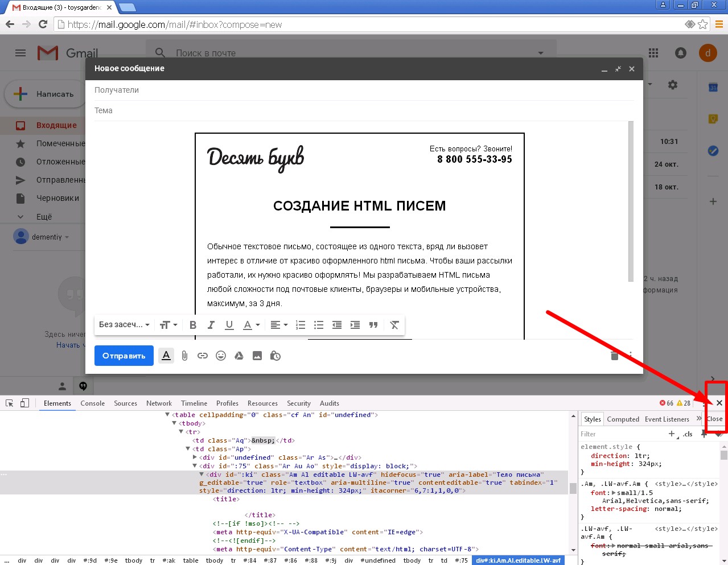Click the compose body vertical scrollbar
Screen dimensions: 728x565
pos(631,201)
